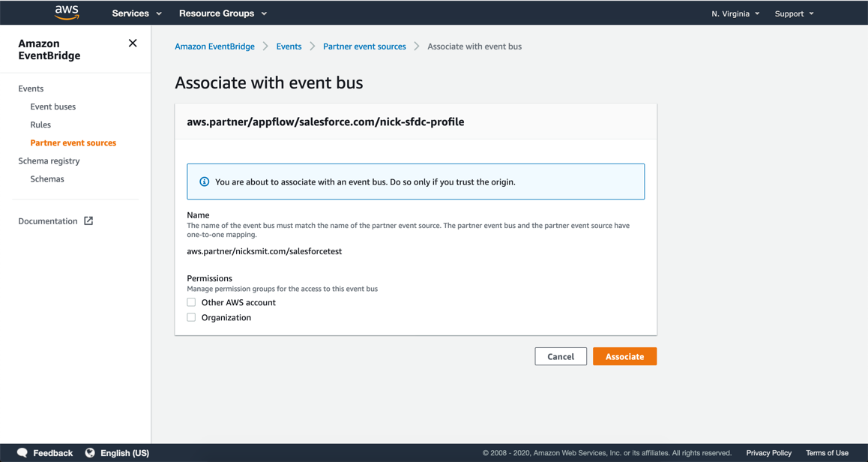Image resolution: width=868 pixels, height=462 pixels.
Task: Go to Event buses in sidebar
Action: (53, 107)
